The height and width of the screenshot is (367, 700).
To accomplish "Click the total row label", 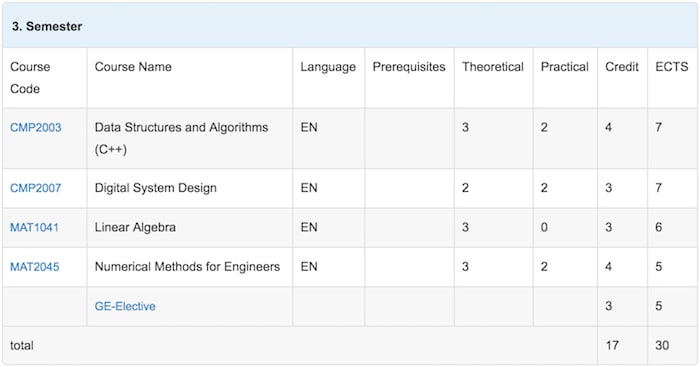I will [22, 346].
